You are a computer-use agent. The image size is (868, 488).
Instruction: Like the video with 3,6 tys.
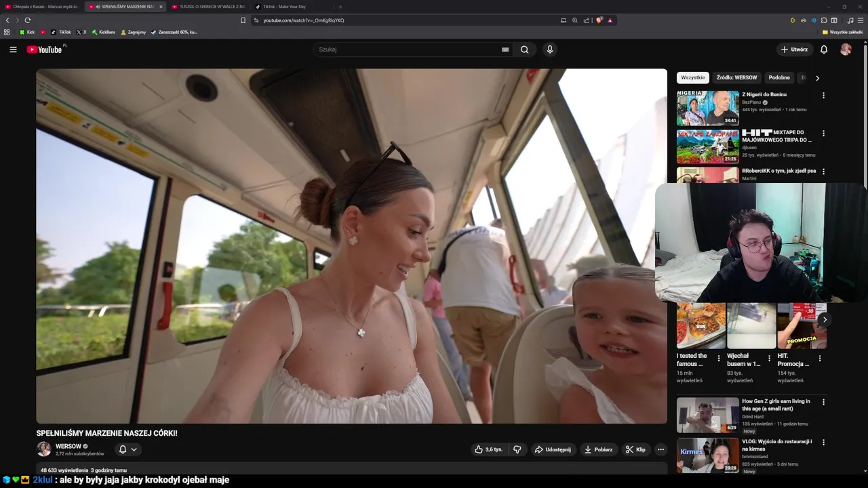[488, 449]
